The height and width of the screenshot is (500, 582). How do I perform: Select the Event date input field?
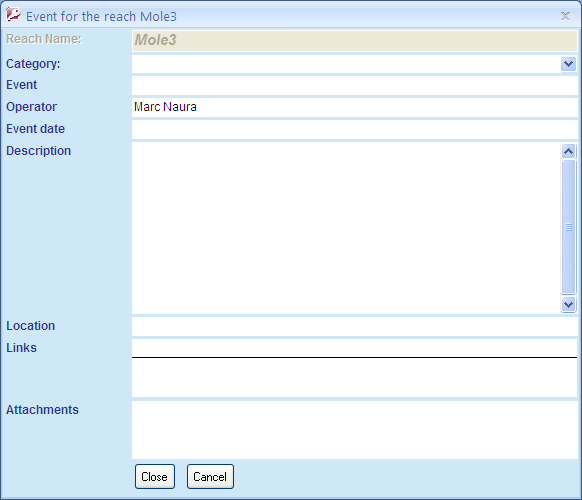(354, 129)
